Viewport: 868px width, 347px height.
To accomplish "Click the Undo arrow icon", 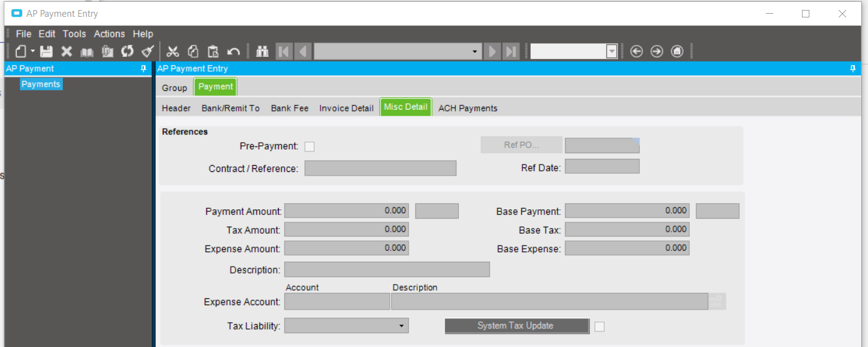I will (x=233, y=52).
